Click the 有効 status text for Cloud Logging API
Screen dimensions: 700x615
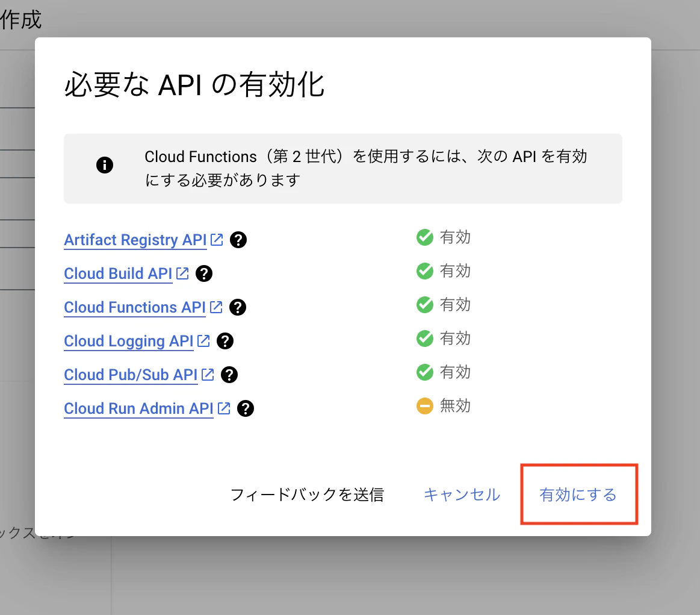coord(456,338)
